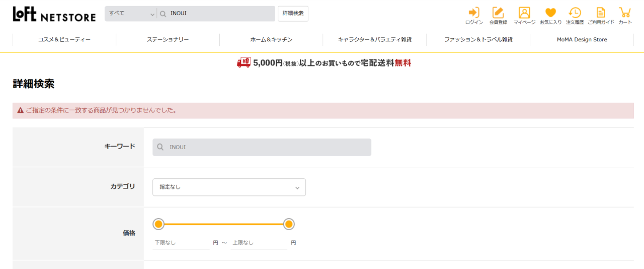
Task: Focus the キーワード input field
Action: pyautogui.click(x=262, y=147)
